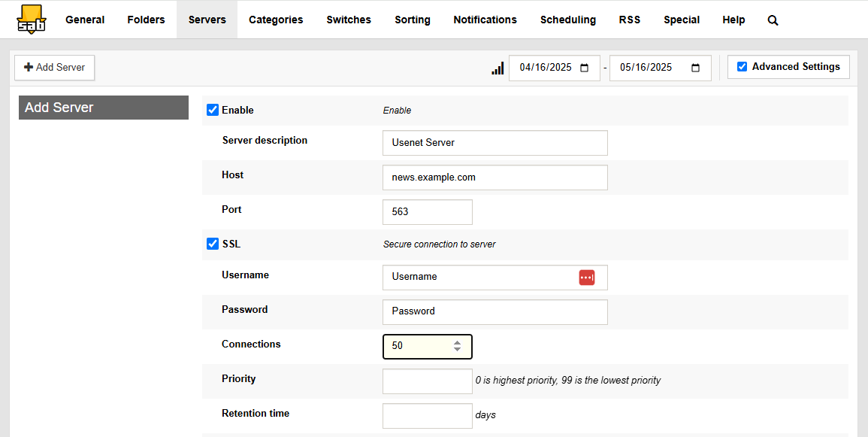Open calendar picker for end date 05/16/2025

pyautogui.click(x=695, y=68)
